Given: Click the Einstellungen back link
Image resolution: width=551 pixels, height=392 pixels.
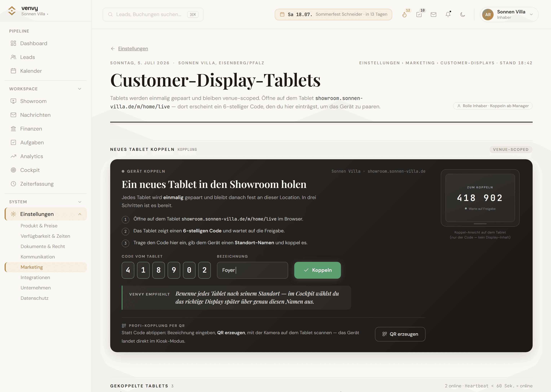Looking at the screenshot, I should (x=133, y=48).
